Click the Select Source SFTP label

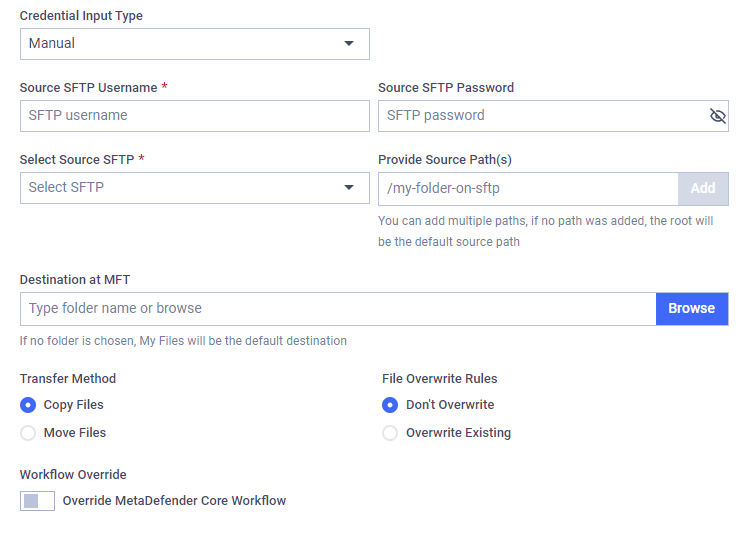[77, 159]
